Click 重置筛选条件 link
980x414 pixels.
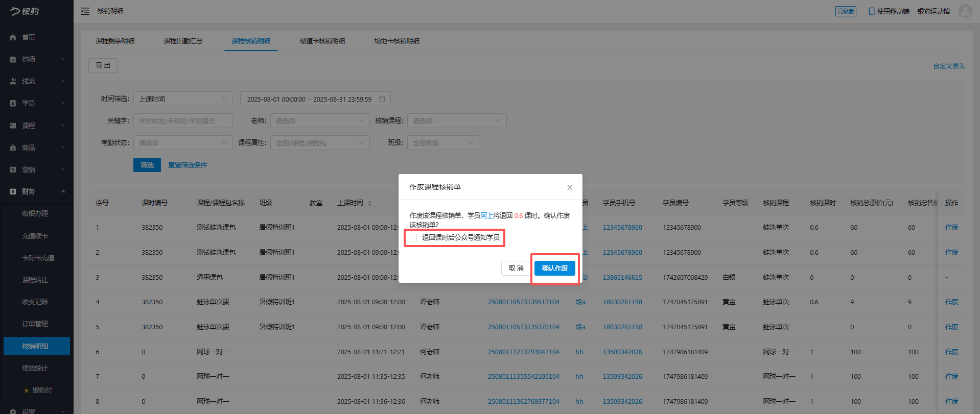point(188,165)
